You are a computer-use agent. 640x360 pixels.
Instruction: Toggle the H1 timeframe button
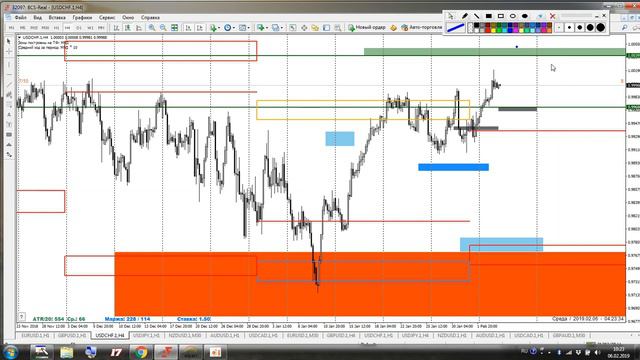56,28
